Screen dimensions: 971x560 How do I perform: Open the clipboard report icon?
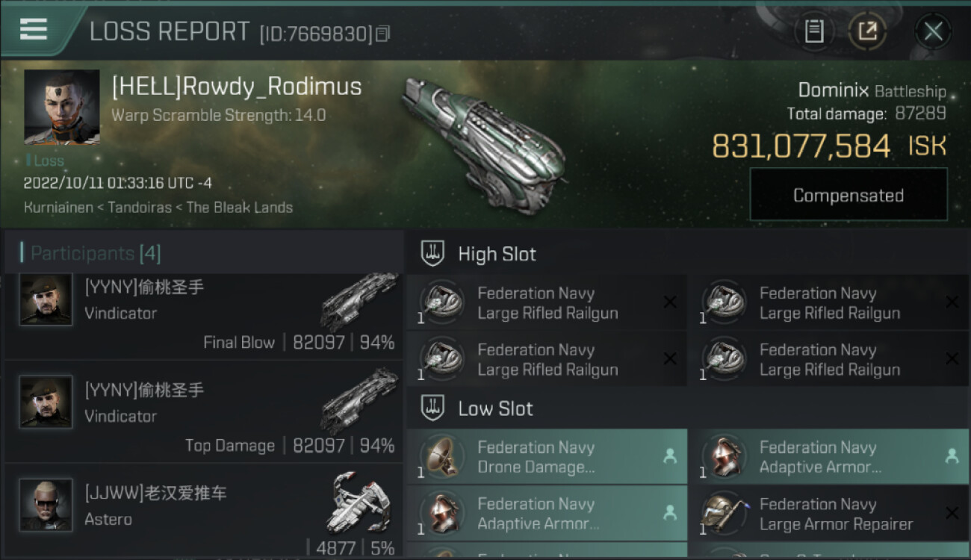[x=814, y=31]
